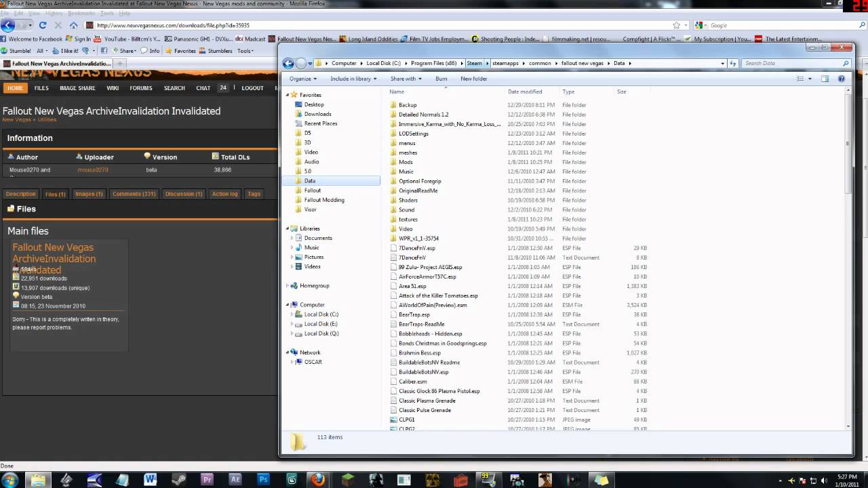
Task: Open Local Disk (E:) in sidebar
Action: tap(321, 324)
